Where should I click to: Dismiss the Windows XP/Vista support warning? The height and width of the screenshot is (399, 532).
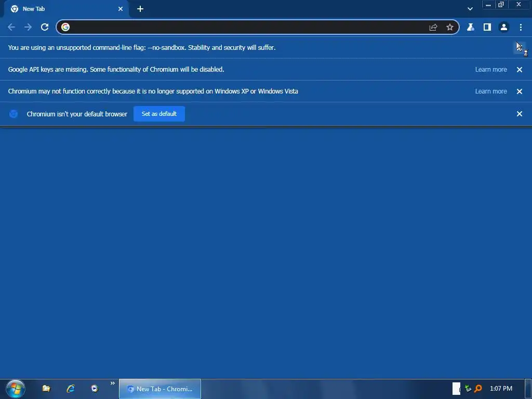click(x=520, y=91)
